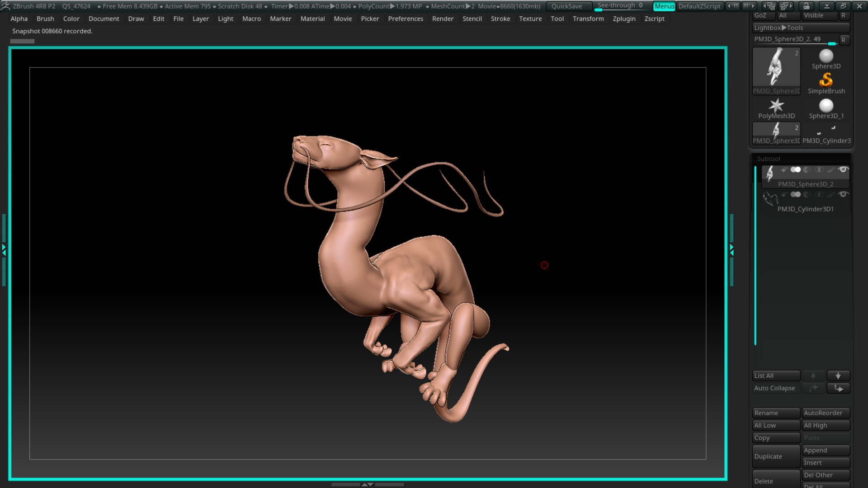Viewport: 868px width, 488px height.
Task: Click the subtool list cyan scrollbar
Action: (x=755, y=255)
